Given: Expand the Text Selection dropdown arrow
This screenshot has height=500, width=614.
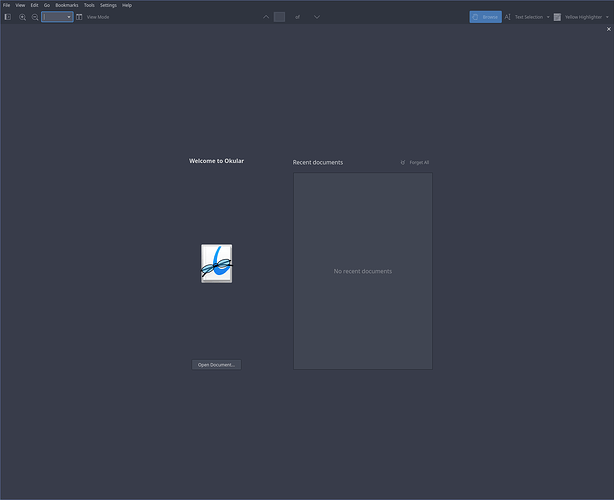Looking at the screenshot, I should tap(548, 17).
